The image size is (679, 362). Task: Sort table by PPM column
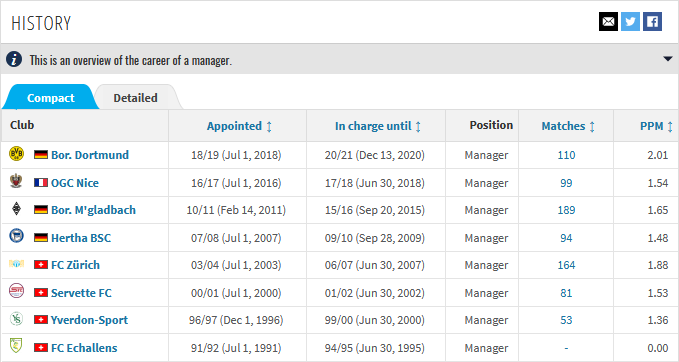coord(656,126)
